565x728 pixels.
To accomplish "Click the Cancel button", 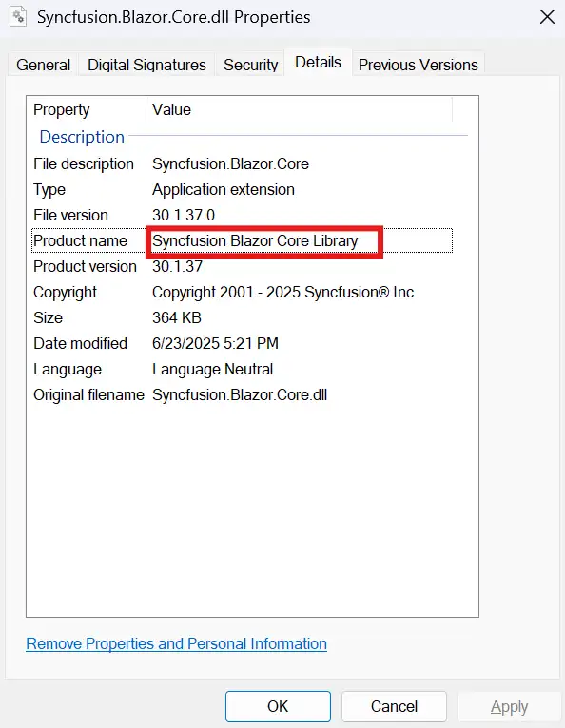I will coord(394,706).
